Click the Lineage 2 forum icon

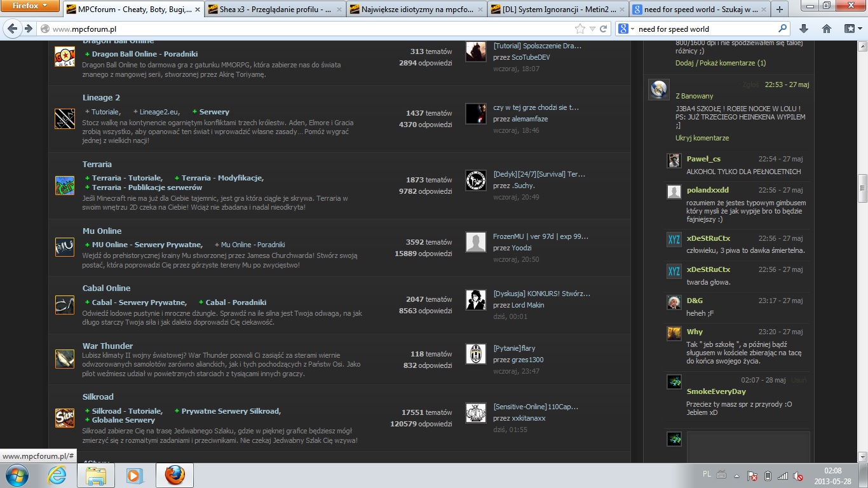click(65, 119)
